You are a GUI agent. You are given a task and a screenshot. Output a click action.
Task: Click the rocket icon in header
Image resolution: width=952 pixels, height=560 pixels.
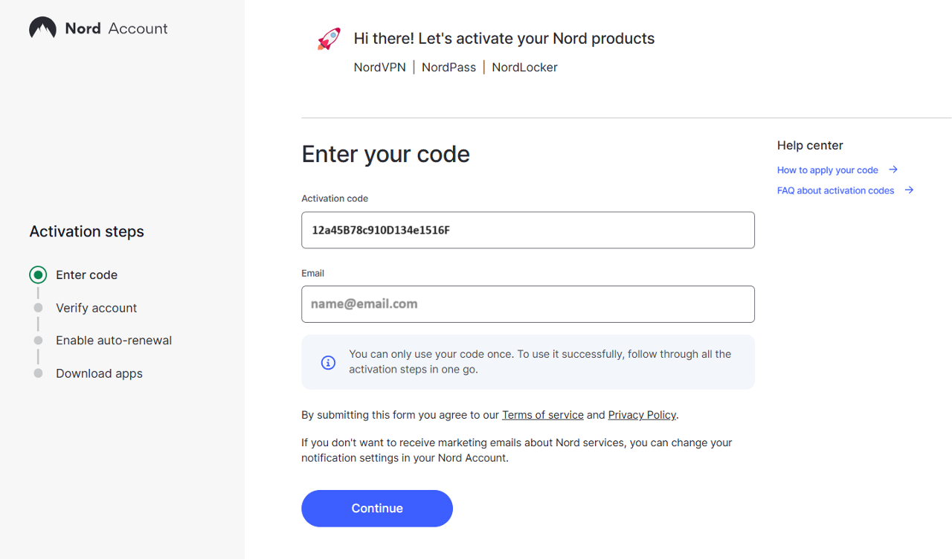[329, 39]
